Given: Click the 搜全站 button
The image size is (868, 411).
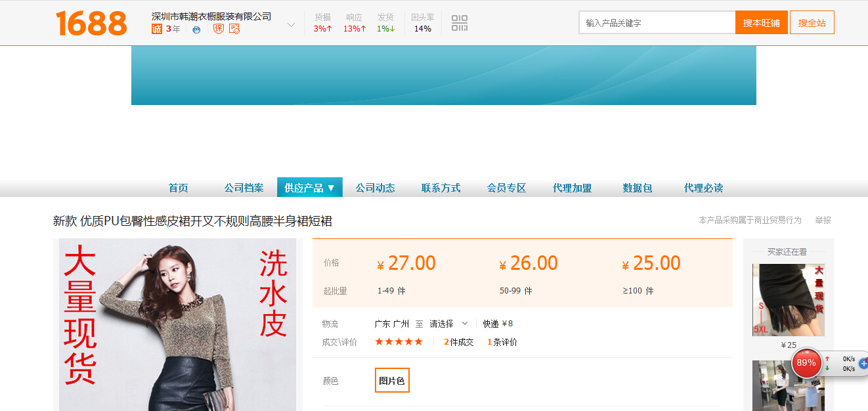Looking at the screenshot, I should (x=812, y=23).
